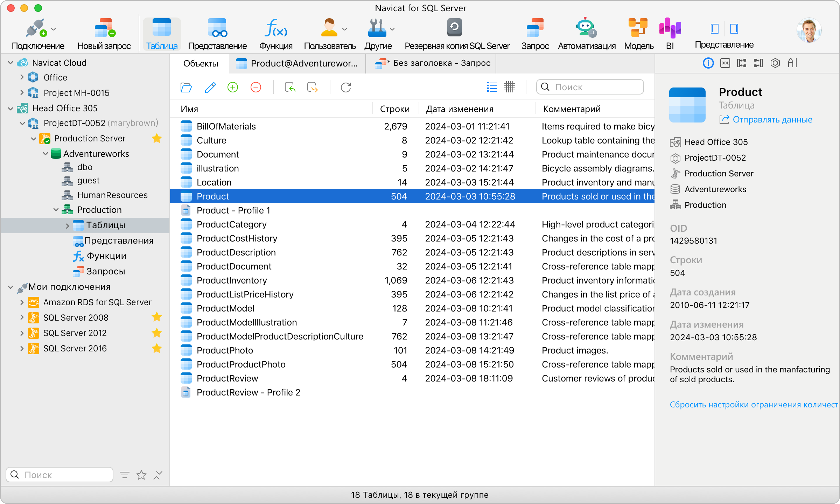Click the export wizard icon
Viewport: 840px width, 504px height.
[x=312, y=87]
